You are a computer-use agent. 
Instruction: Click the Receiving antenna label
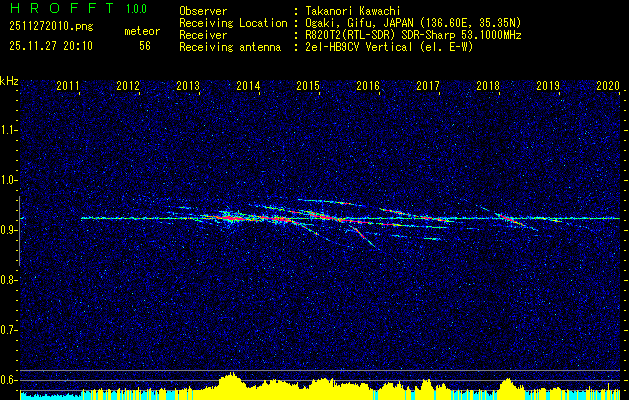230,47
